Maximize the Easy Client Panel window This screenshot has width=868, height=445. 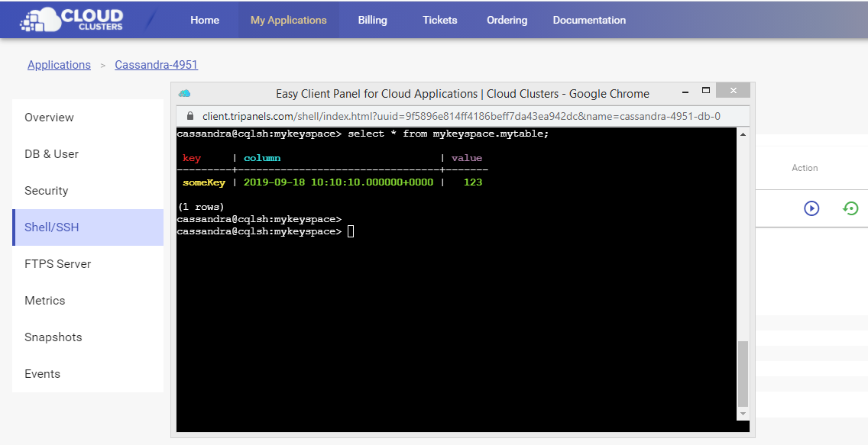[706, 90]
